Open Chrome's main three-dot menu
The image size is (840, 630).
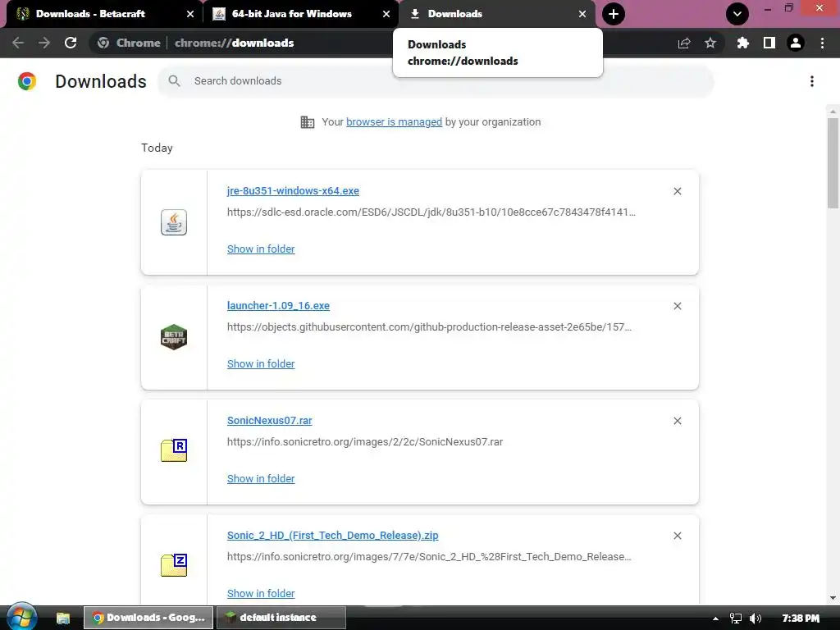822,43
